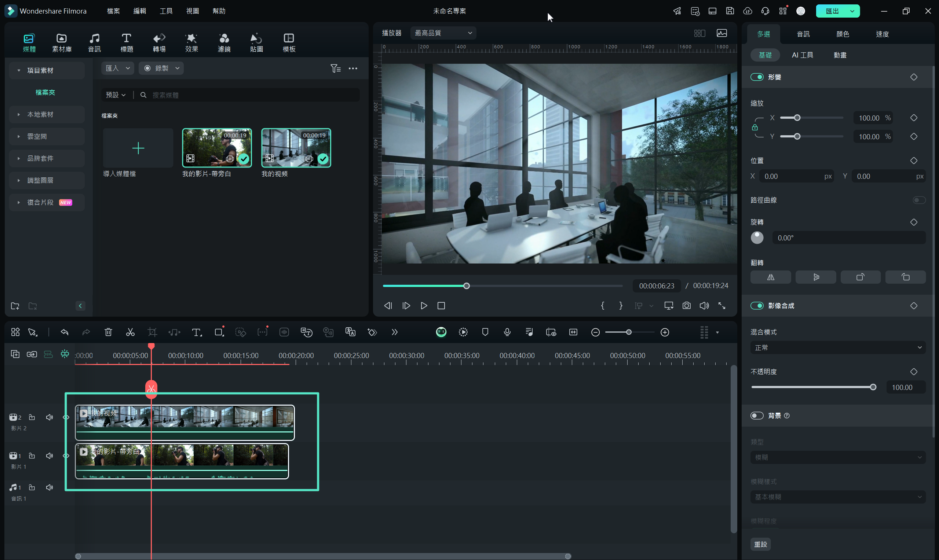Click the preview playback progress handle
Viewport: 939px width, 560px height.
467,286
